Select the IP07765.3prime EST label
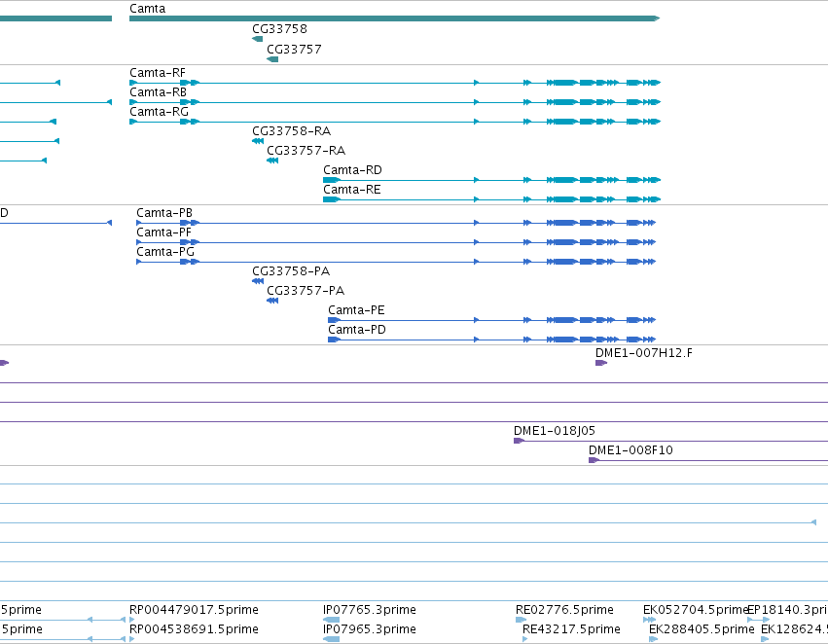The width and height of the screenshot is (828, 644). click(369, 610)
